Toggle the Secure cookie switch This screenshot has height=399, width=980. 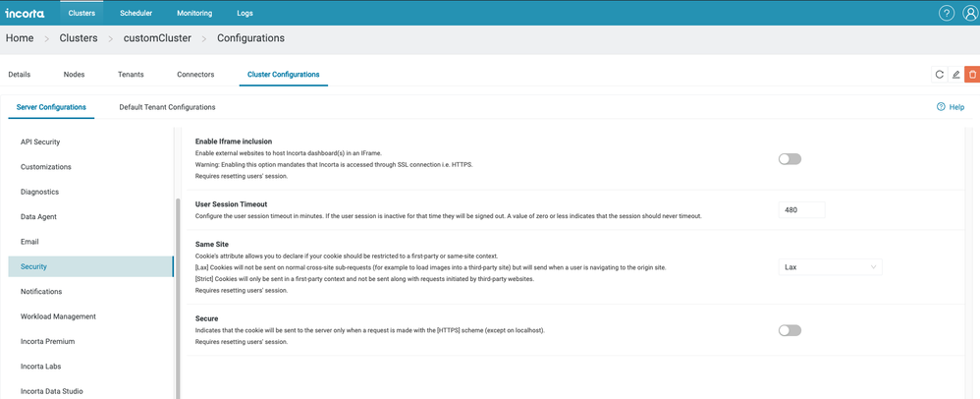[789, 330]
